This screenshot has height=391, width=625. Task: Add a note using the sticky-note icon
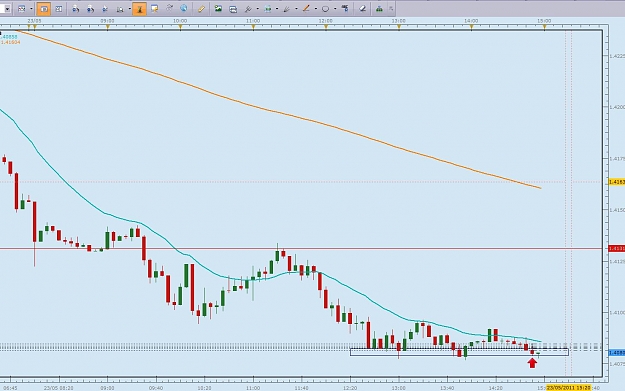click(x=154, y=8)
